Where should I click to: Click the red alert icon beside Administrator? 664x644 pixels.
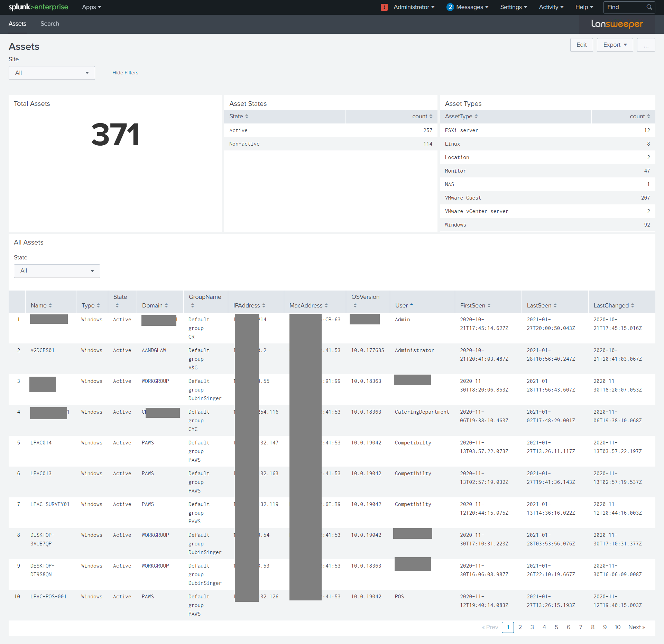click(384, 7)
